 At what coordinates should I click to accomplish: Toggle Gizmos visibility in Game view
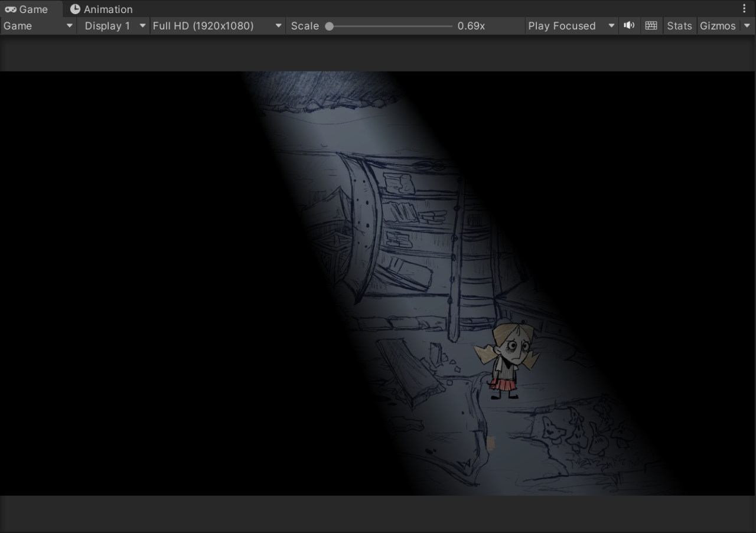pyautogui.click(x=718, y=25)
